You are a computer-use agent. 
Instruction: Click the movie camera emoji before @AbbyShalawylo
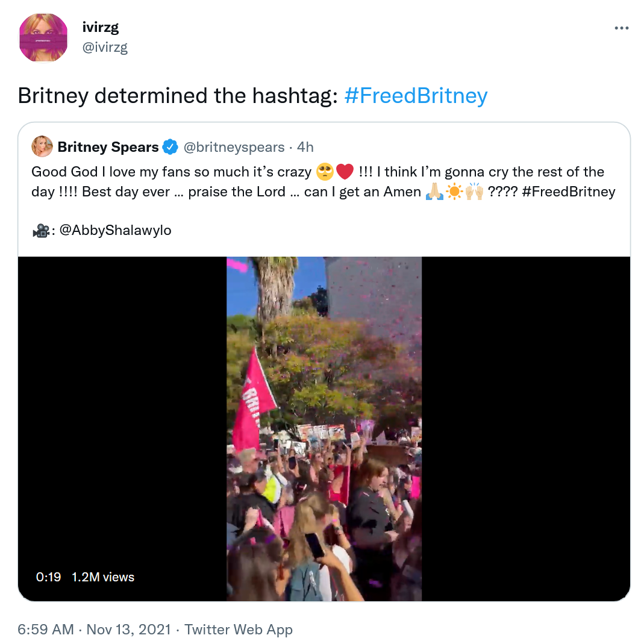pos(40,231)
